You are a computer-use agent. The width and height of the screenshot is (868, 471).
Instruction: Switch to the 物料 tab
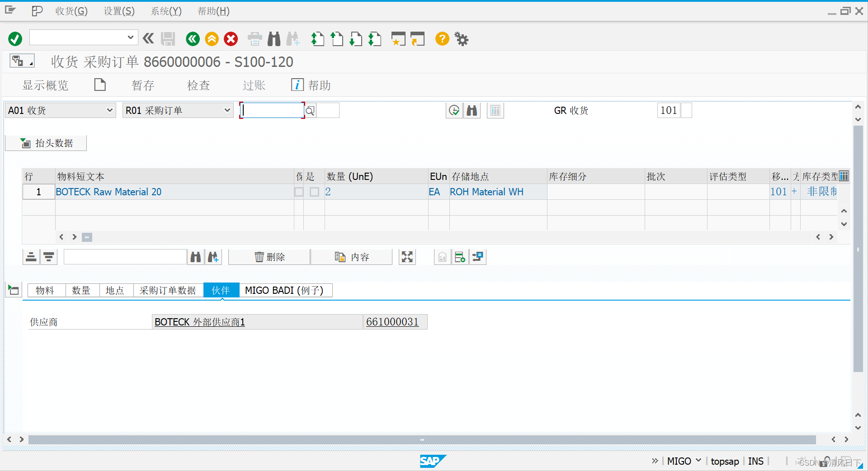(x=45, y=290)
